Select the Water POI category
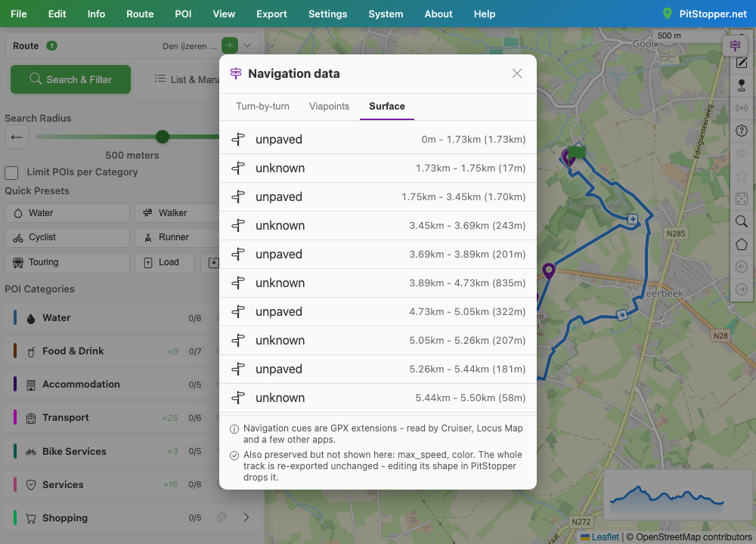Viewport: 756px width, 544px height. click(112, 318)
